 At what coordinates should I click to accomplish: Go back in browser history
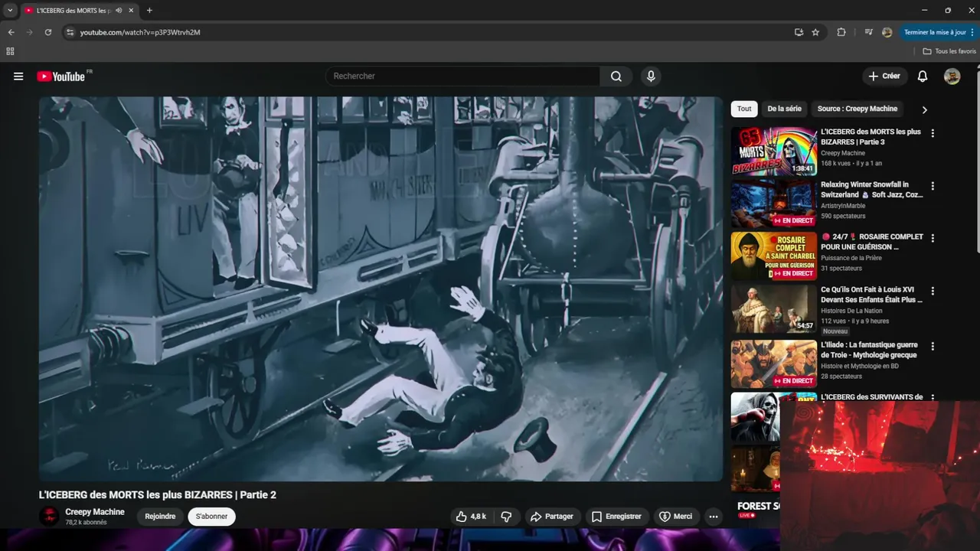[x=11, y=32]
